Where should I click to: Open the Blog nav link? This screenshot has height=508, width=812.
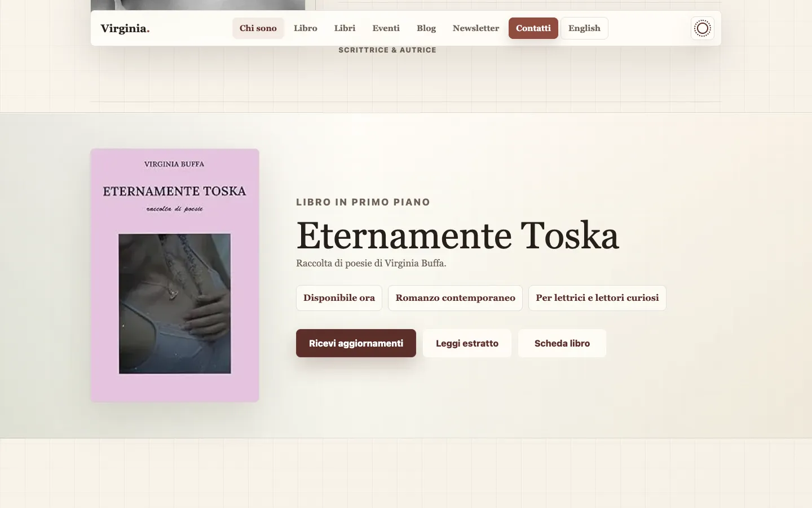pos(426,28)
